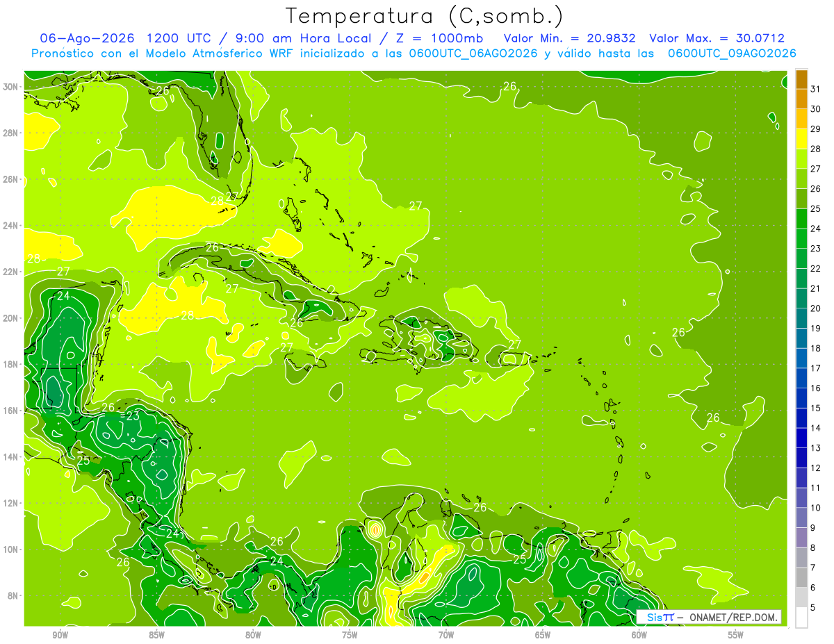The image size is (834, 644).
Task: Click the '60W' longitude axis label
Action: point(639,636)
